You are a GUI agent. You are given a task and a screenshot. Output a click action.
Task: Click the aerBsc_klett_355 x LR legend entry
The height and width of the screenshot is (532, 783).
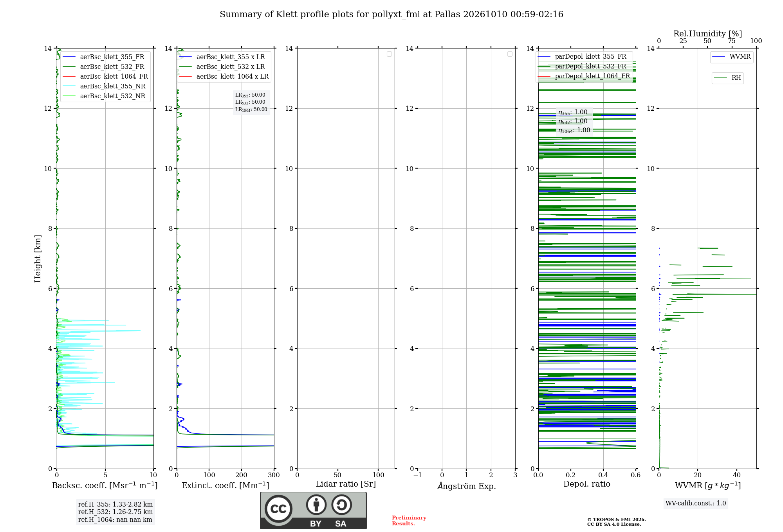[x=222, y=57]
